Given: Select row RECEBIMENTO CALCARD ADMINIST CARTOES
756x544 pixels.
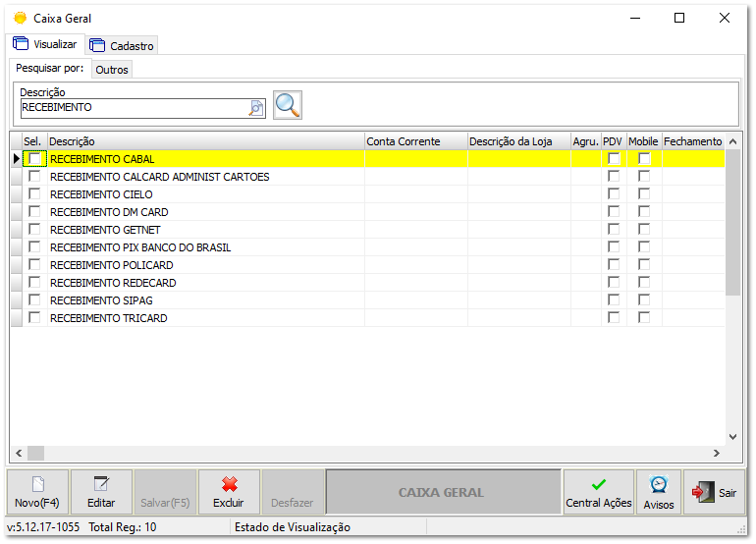Looking at the screenshot, I should coord(367,177).
